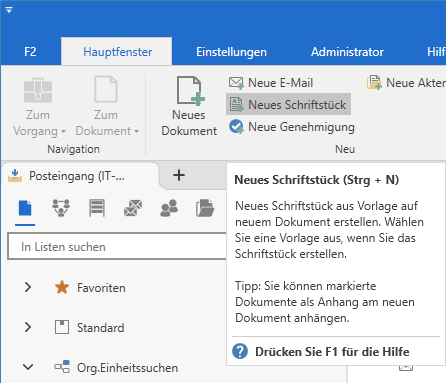Click the Org.Einheitssuchen hierarchy icon
The width and height of the screenshot is (446, 383).
pos(62,367)
